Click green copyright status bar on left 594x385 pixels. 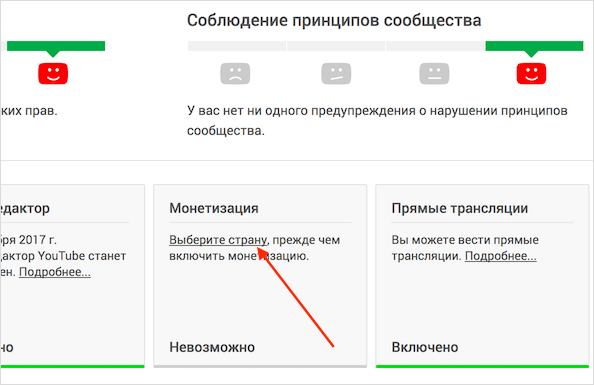coord(56,46)
